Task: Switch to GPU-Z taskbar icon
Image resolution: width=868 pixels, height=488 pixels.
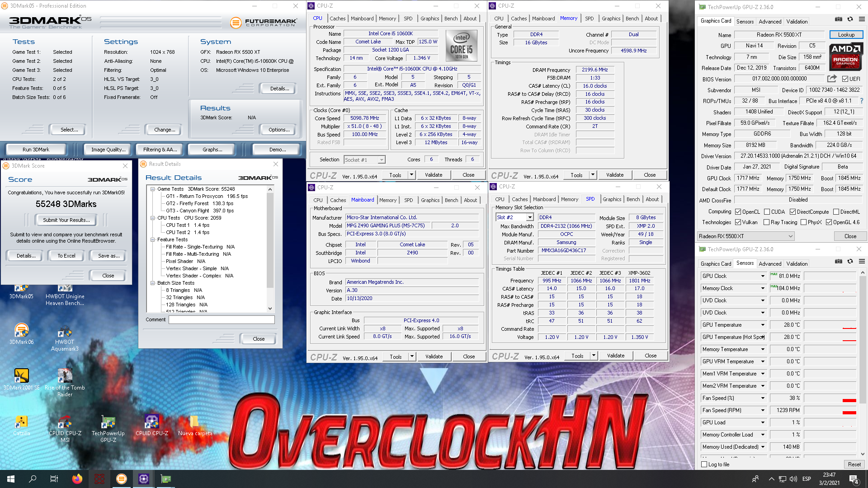Action: [166, 479]
